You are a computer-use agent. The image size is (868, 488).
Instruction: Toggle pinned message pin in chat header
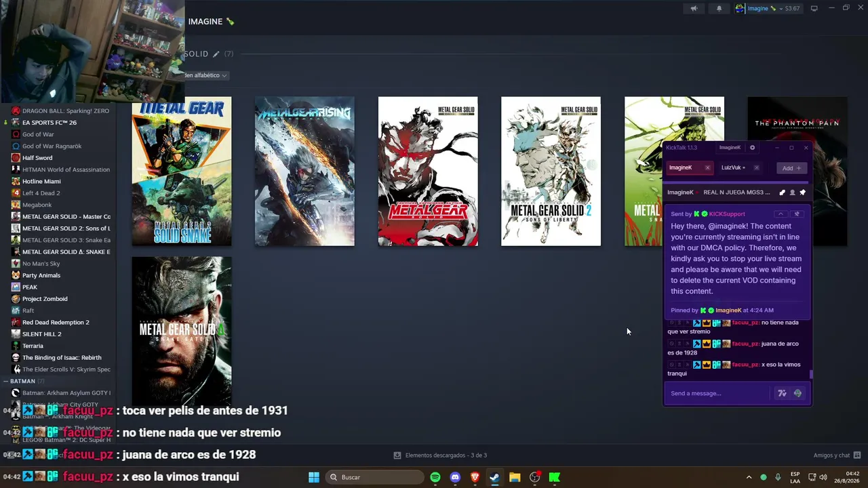[802, 192]
